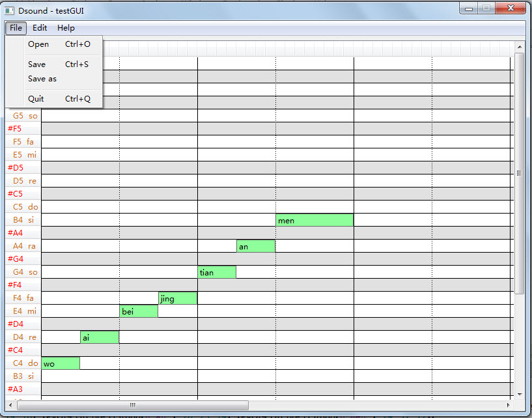Click the B3 si pitch label
The image size is (532, 418).
[23, 376]
